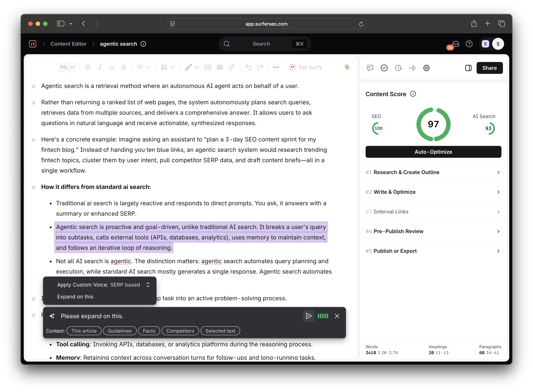
Task: Toggle the right sidebar panel layout
Action: 468,68
